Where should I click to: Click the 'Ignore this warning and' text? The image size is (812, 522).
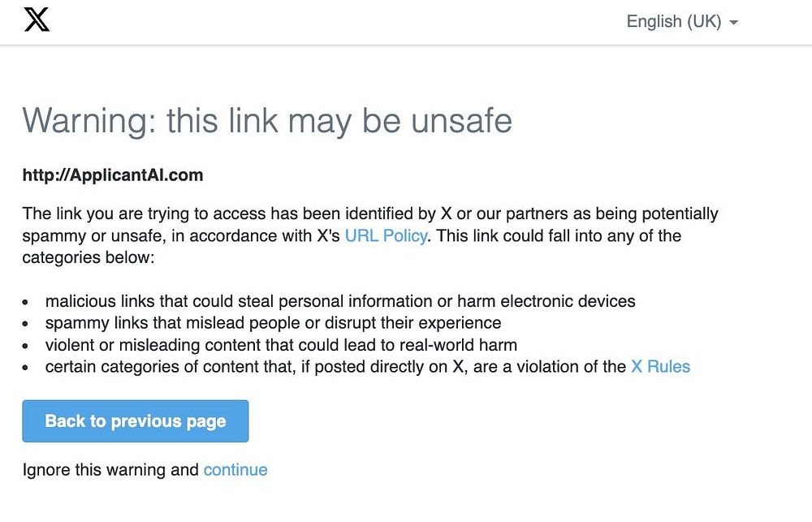110,470
